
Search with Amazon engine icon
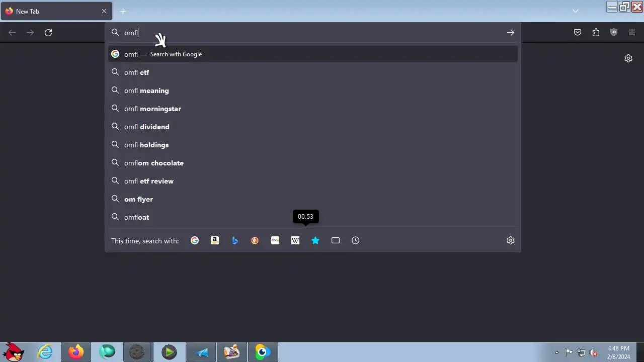pos(215,240)
